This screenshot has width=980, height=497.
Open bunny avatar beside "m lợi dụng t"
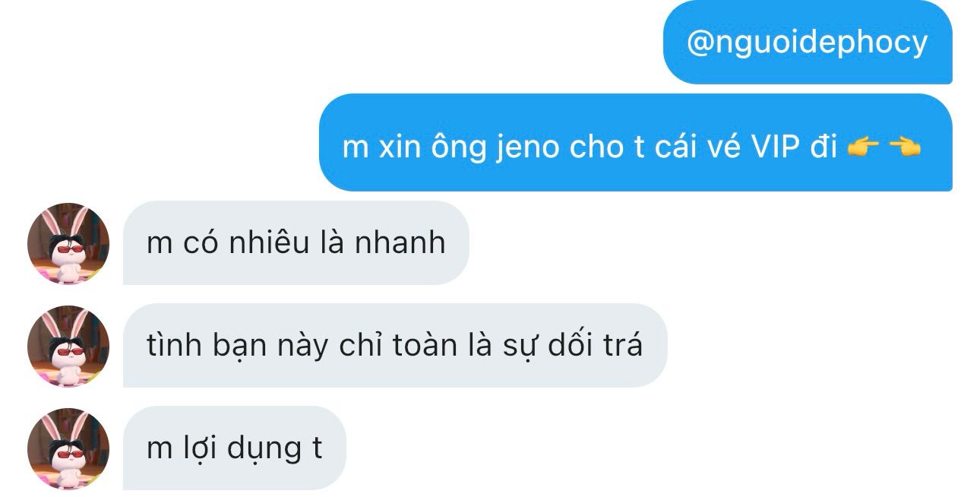coord(68,448)
